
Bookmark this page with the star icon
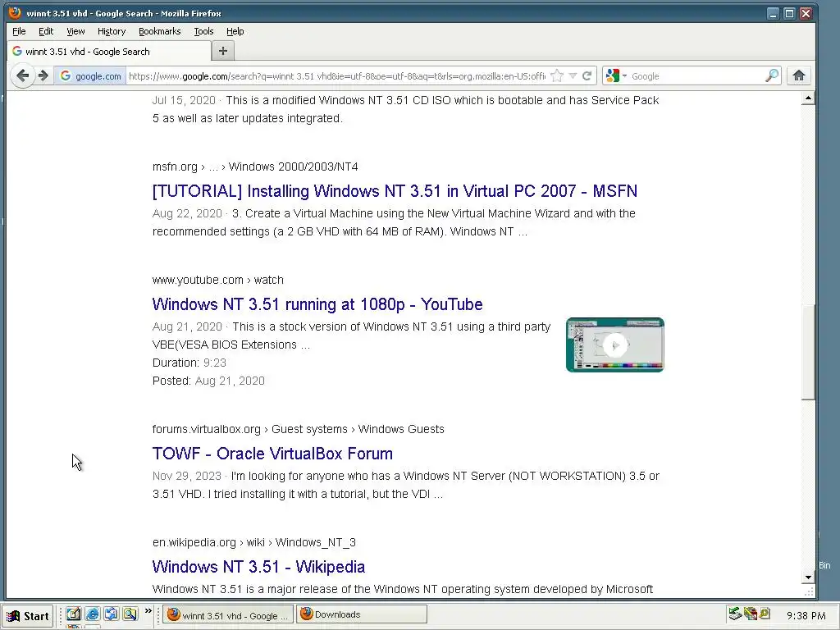pyautogui.click(x=557, y=76)
